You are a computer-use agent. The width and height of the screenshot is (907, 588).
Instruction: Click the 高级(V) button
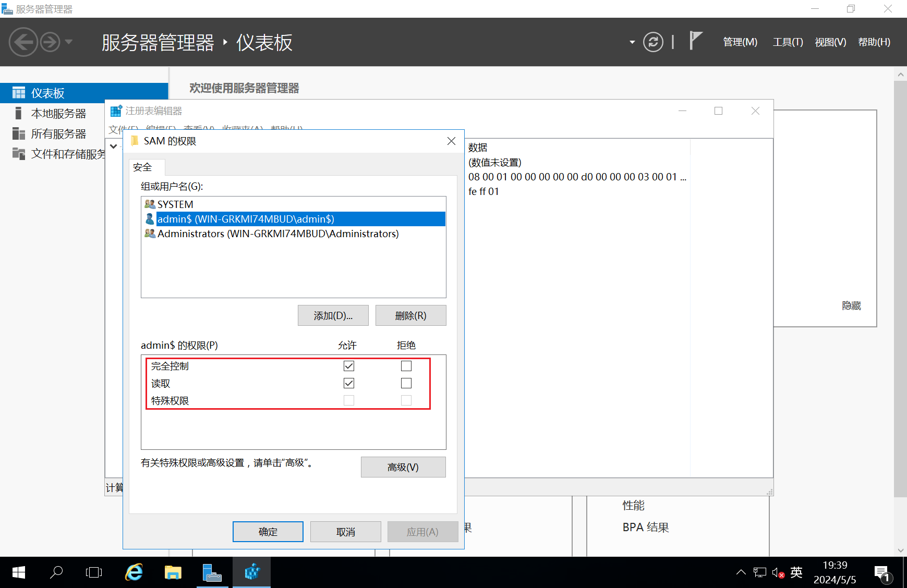click(403, 467)
